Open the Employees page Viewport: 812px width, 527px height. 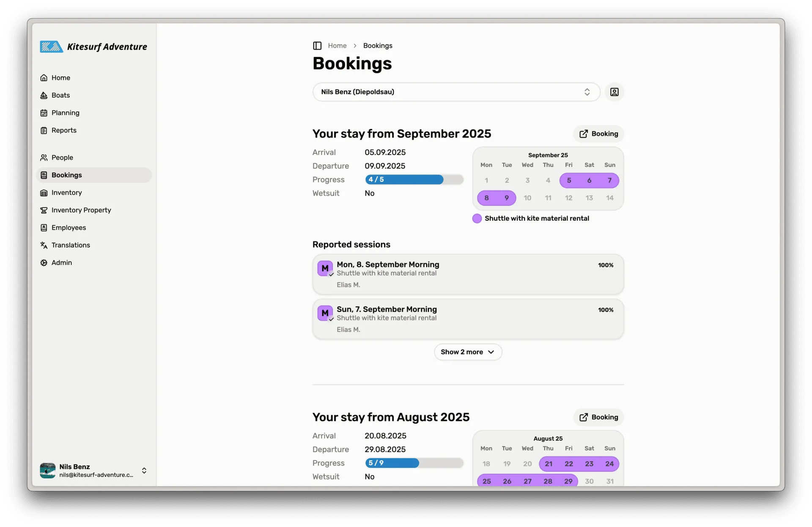pos(69,228)
